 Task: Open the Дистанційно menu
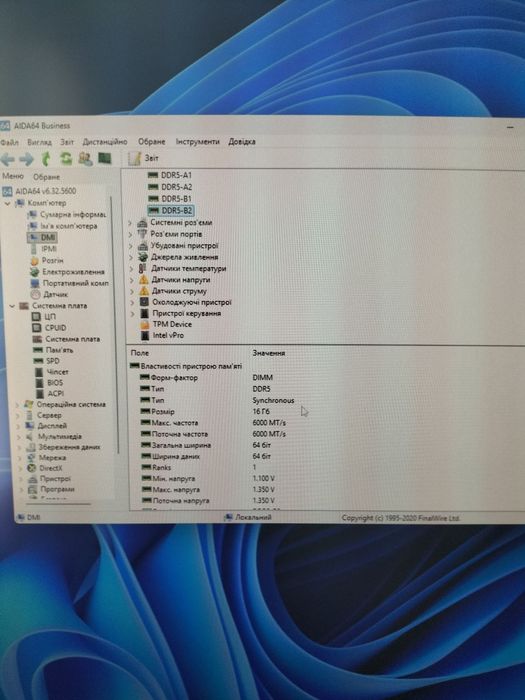(x=105, y=142)
